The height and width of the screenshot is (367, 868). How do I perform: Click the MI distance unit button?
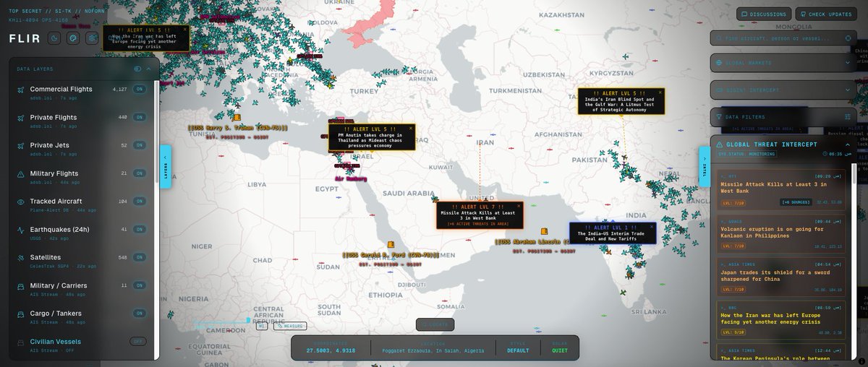(262, 327)
